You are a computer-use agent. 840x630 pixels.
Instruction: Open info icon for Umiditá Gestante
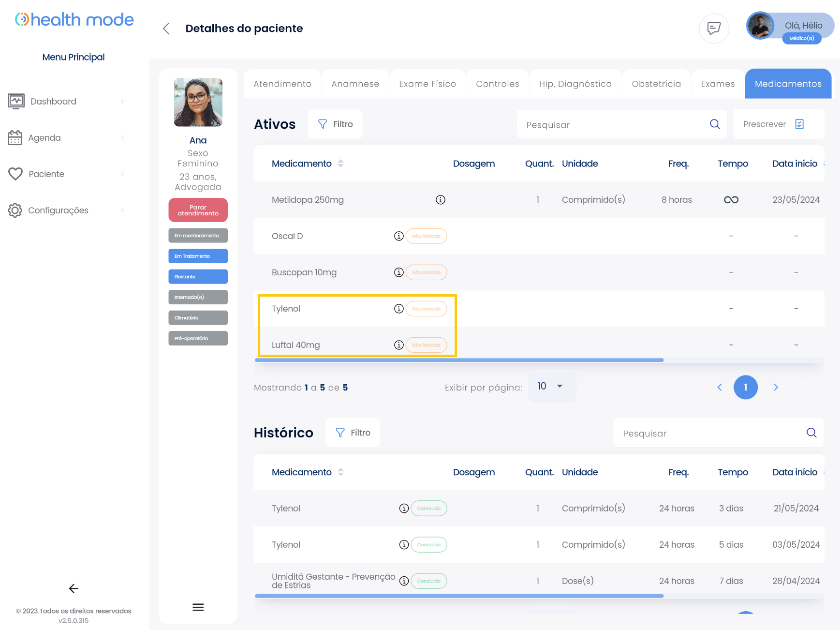point(404,581)
